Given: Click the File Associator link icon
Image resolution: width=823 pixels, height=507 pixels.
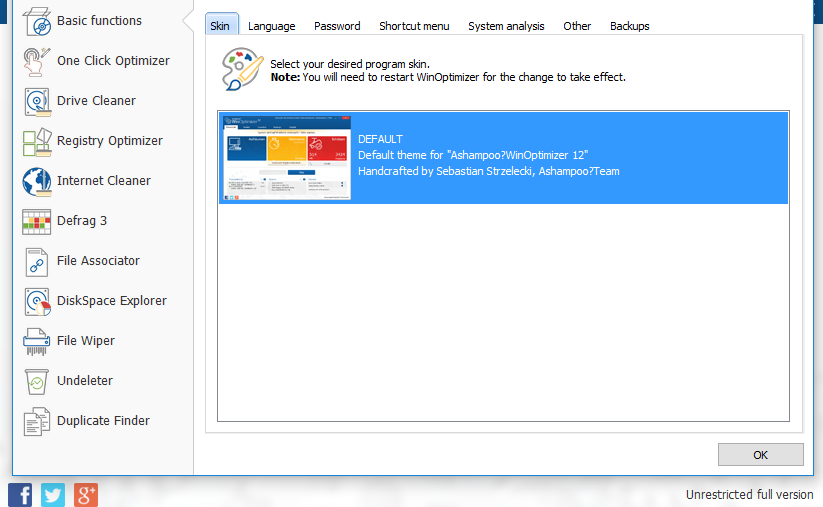Looking at the screenshot, I should pos(37,262).
